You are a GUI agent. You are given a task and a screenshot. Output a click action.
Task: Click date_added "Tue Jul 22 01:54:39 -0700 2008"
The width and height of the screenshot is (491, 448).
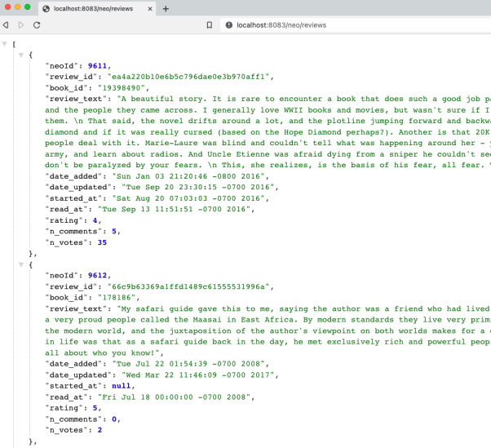pos(188,364)
